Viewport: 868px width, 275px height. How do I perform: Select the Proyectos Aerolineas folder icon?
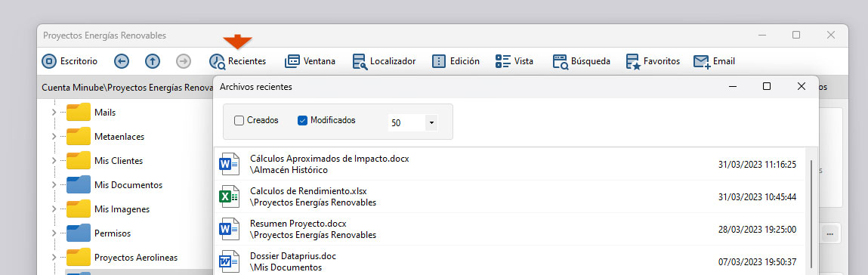78,258
